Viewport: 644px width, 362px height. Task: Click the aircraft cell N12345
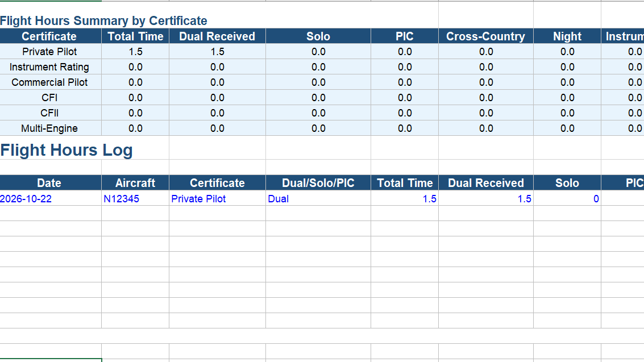point(135,198)
